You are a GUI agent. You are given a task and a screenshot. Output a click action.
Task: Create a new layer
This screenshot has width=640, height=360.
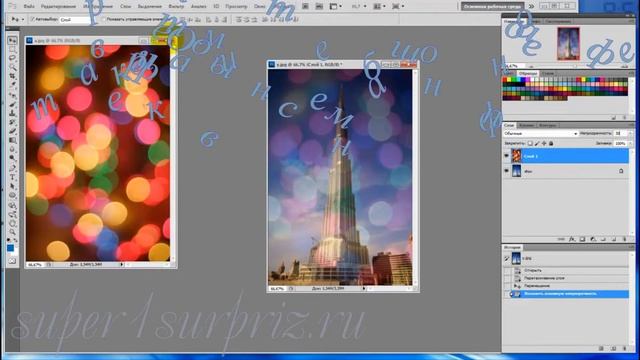[613, 239]
